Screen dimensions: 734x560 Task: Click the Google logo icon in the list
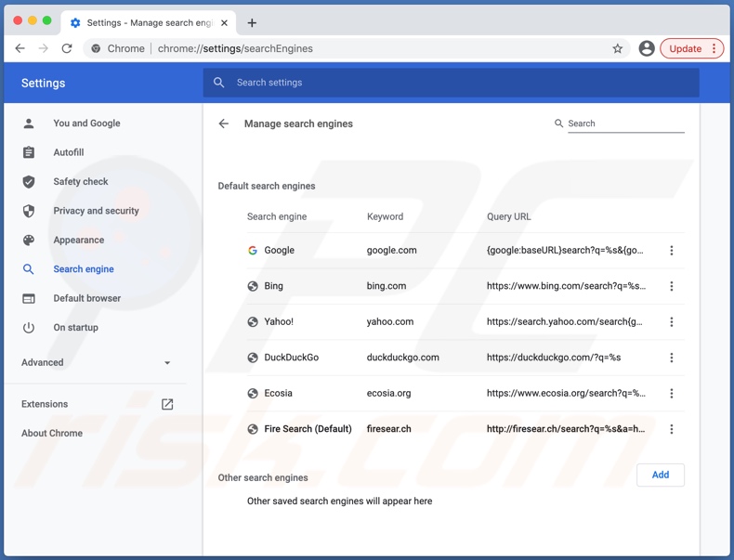point(253,251)
